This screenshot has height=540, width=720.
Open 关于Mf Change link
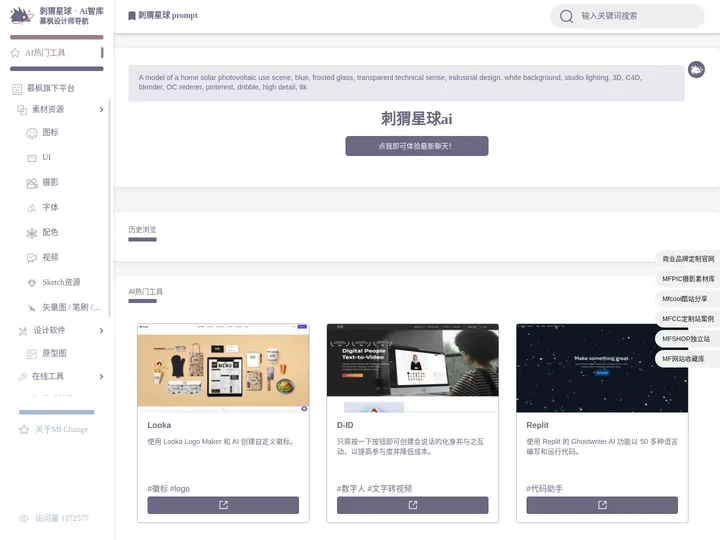(x=62, y=430)
